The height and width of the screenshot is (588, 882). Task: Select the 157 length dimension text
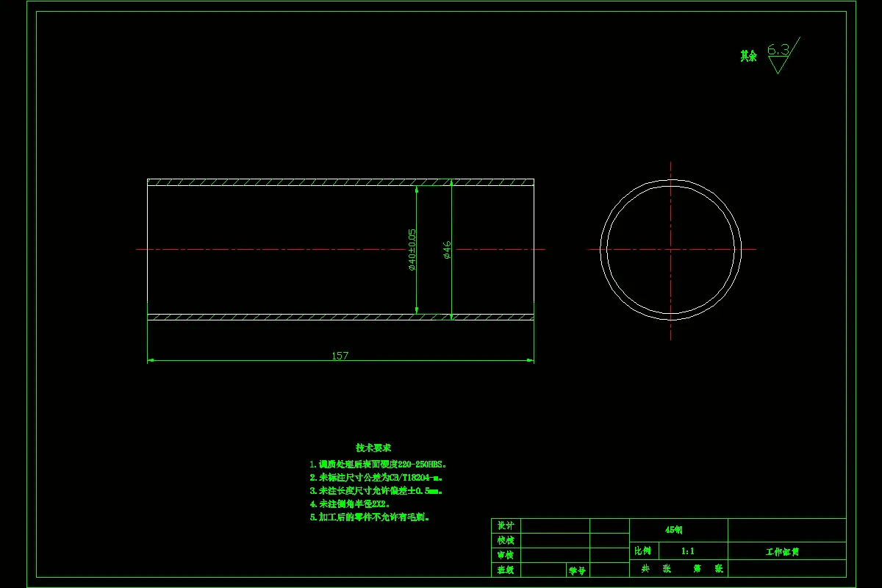coord(340,356)
